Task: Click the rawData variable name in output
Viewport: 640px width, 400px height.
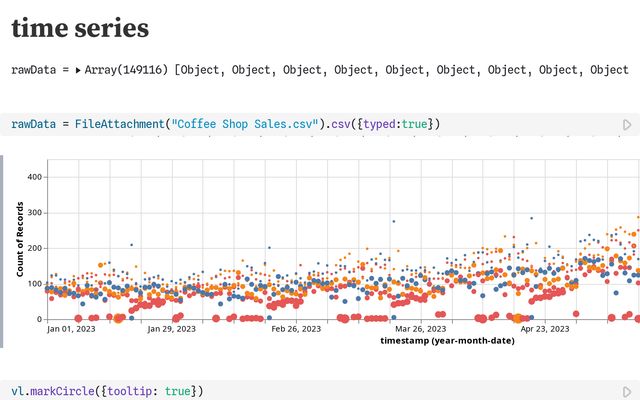Action: 36,71
